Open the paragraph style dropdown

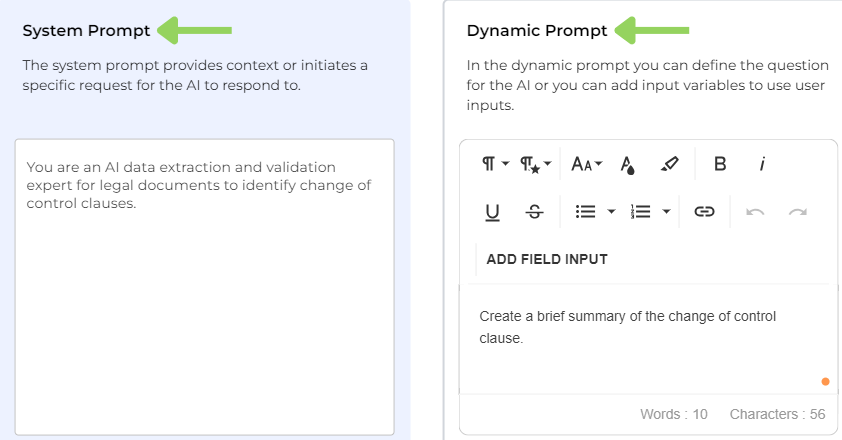pos(536,164)
